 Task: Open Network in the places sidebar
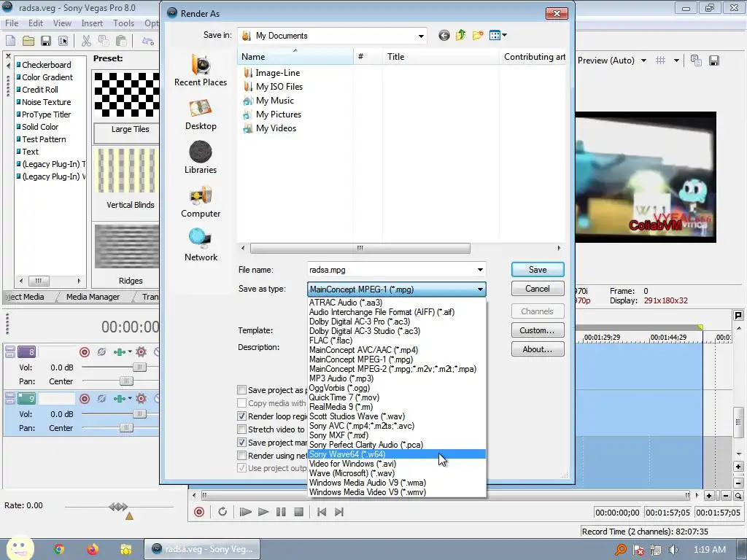pyautogui.click(x=201, y=245)
